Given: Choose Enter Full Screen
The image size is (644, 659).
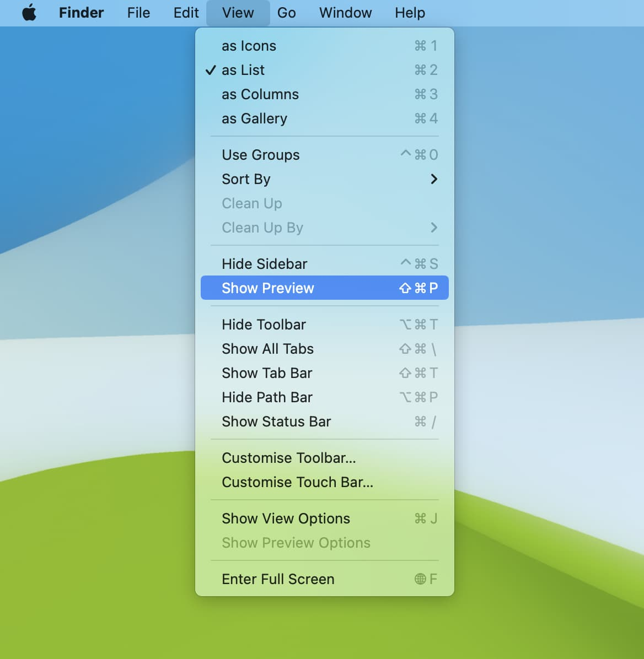Looking at the screenshot, I should click(x=325, y=579).
